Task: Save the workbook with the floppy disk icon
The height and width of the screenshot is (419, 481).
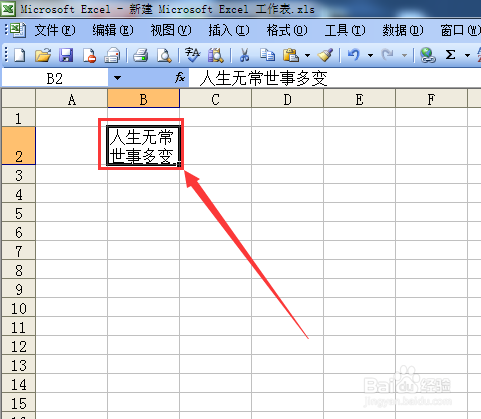Action: 66,55
